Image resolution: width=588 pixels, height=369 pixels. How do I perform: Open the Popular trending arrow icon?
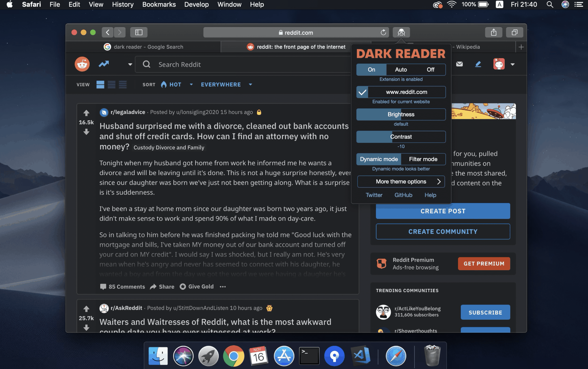(x=104, y=64)
